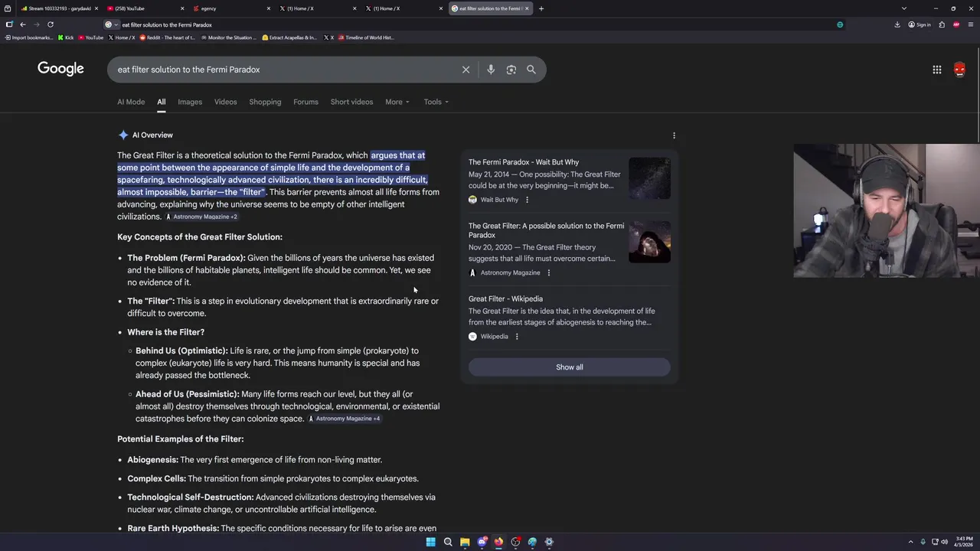
Task: Open File Explorer from the taskbar
Action: [x=465, y=542]
